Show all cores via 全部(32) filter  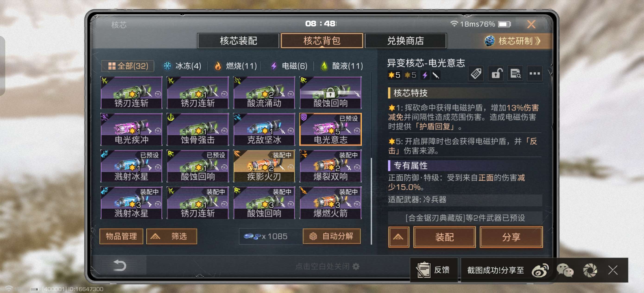[128, 66]
